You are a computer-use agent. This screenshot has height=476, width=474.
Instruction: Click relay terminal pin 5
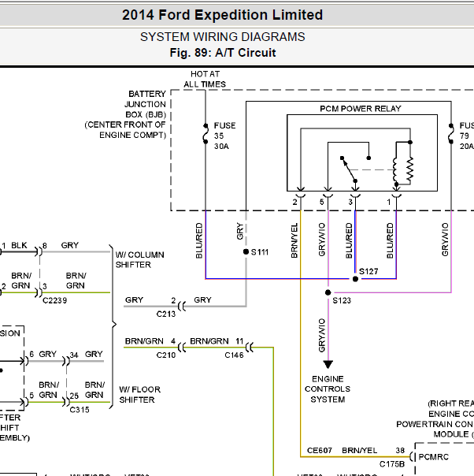[x=328, y=195]
